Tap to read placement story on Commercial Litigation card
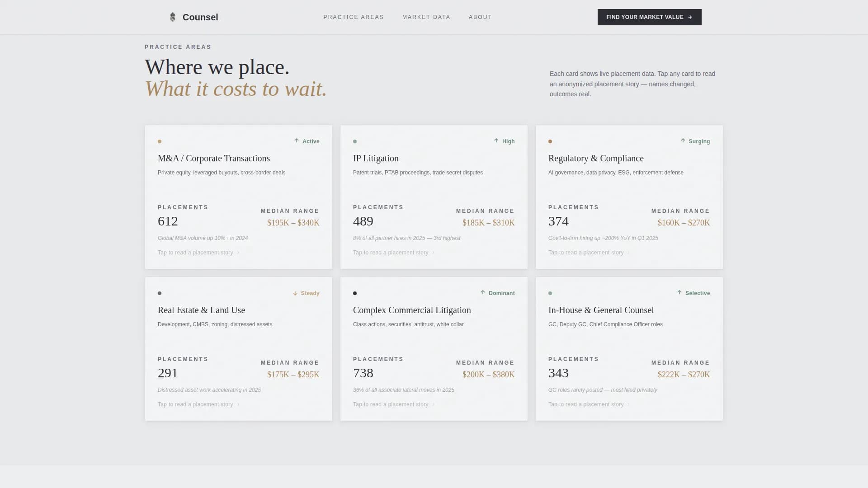 391,404
